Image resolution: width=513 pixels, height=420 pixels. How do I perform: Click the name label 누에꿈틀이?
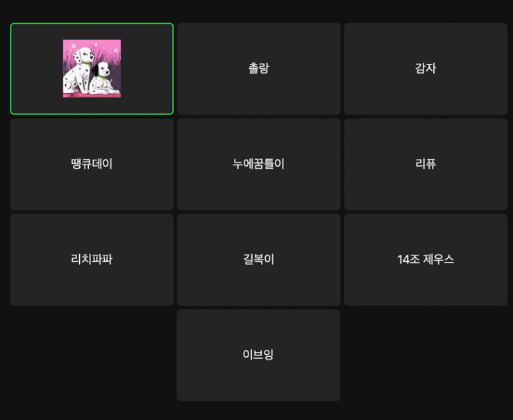pyautogui.click(x=259, y=164)
